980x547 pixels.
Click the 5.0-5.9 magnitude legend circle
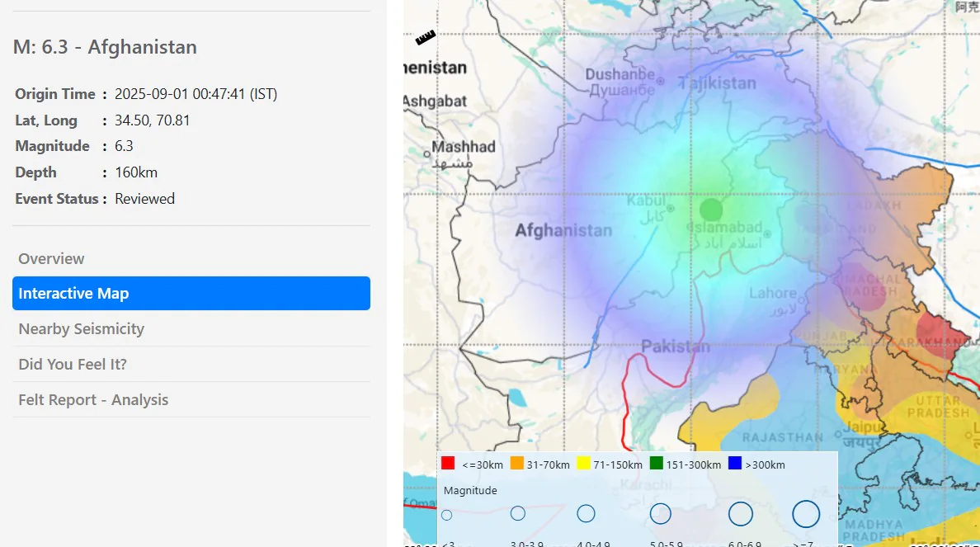[661, 514]
